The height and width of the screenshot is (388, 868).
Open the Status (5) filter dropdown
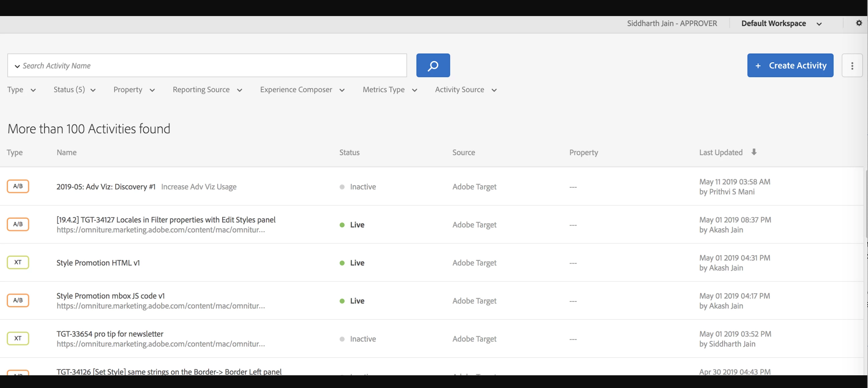tap(75, 90)
